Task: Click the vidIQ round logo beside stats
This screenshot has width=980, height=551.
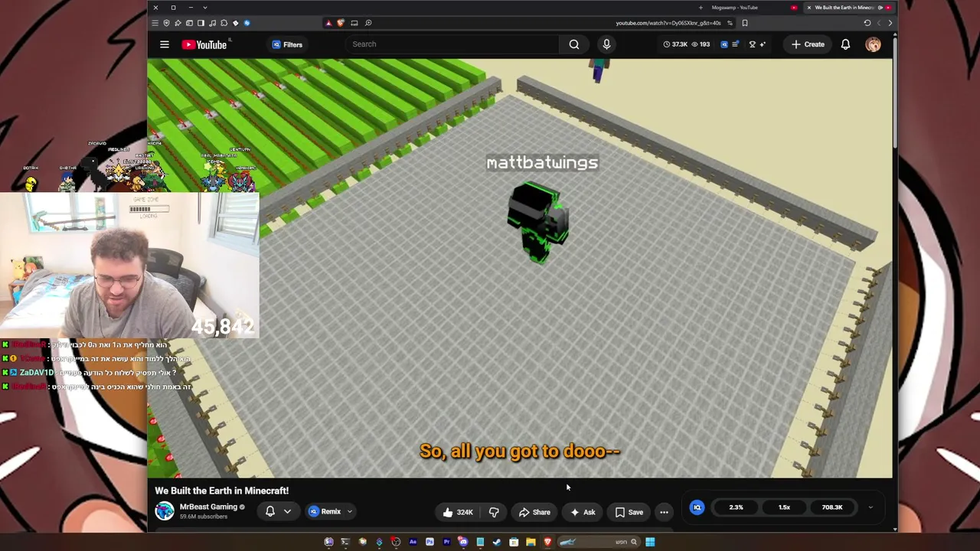Action: [697, 507]
